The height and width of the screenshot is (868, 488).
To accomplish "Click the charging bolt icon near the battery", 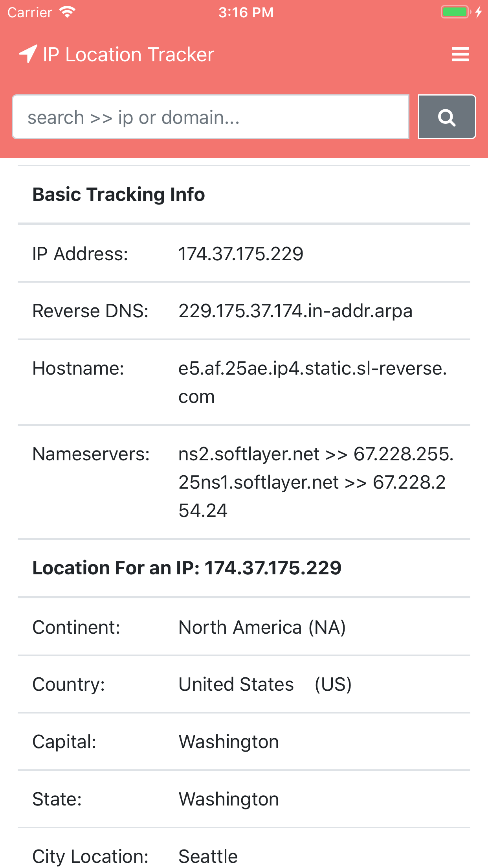I will [x=479, y=12].
